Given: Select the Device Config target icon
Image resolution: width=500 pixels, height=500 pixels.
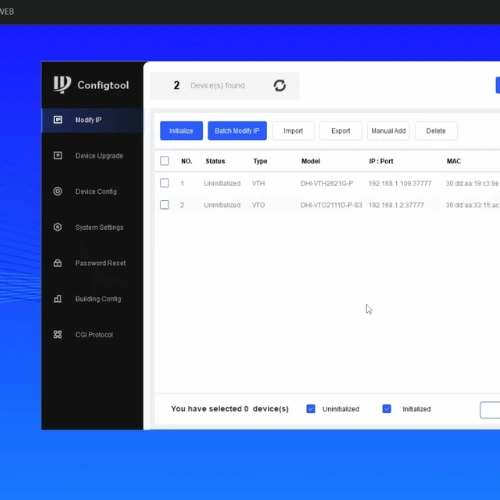Looking at the screenshot, I should coord(58,191).
